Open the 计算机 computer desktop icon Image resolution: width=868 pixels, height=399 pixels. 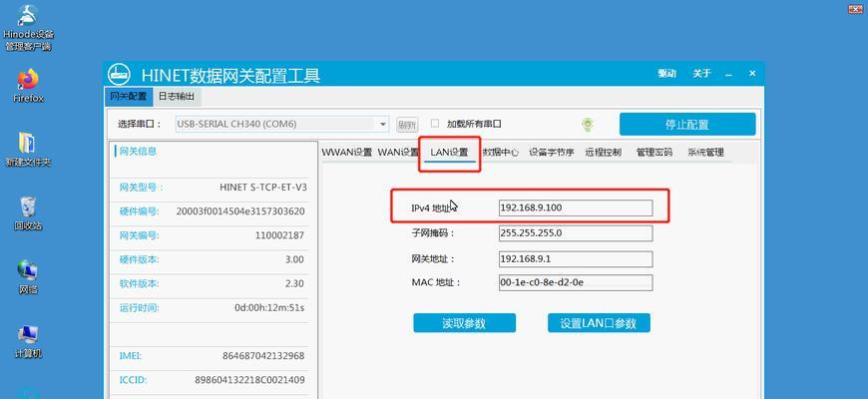click(x=28, y=341)
